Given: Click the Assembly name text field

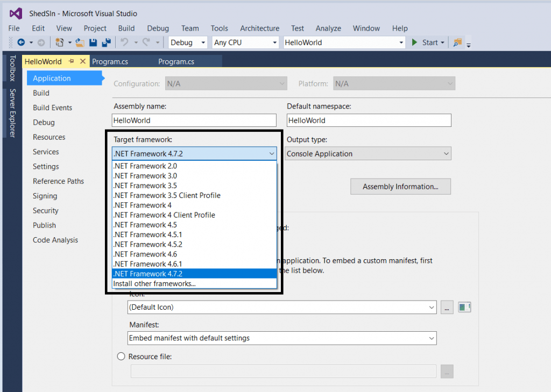Looking at the screenshot, I should 194,120.
